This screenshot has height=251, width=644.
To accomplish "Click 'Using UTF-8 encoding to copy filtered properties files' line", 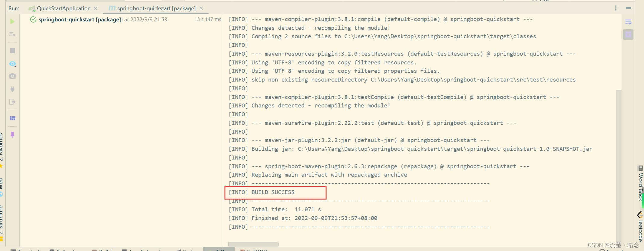I will [x=334, y=71].
